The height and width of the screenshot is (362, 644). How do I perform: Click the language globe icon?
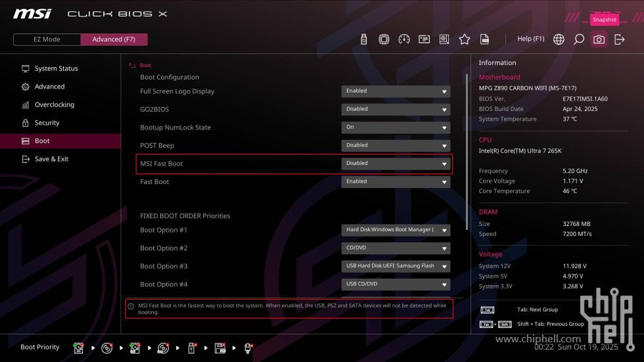coord(559,39)
